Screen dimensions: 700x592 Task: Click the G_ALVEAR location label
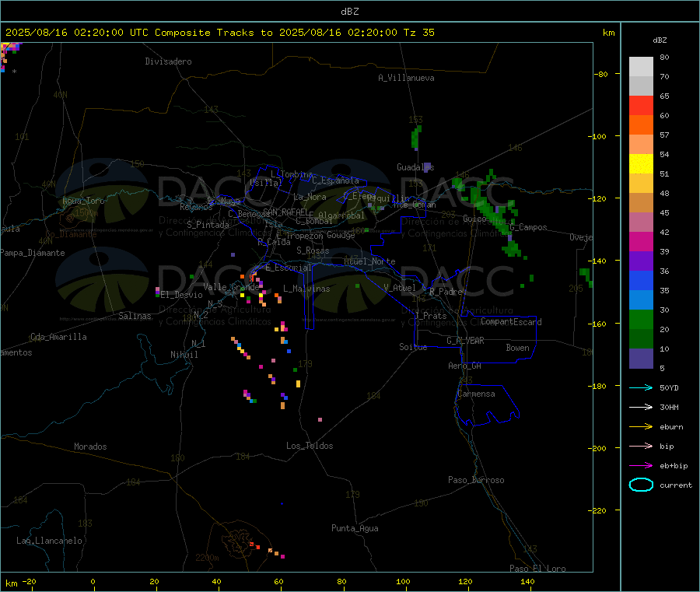point(465,341)
